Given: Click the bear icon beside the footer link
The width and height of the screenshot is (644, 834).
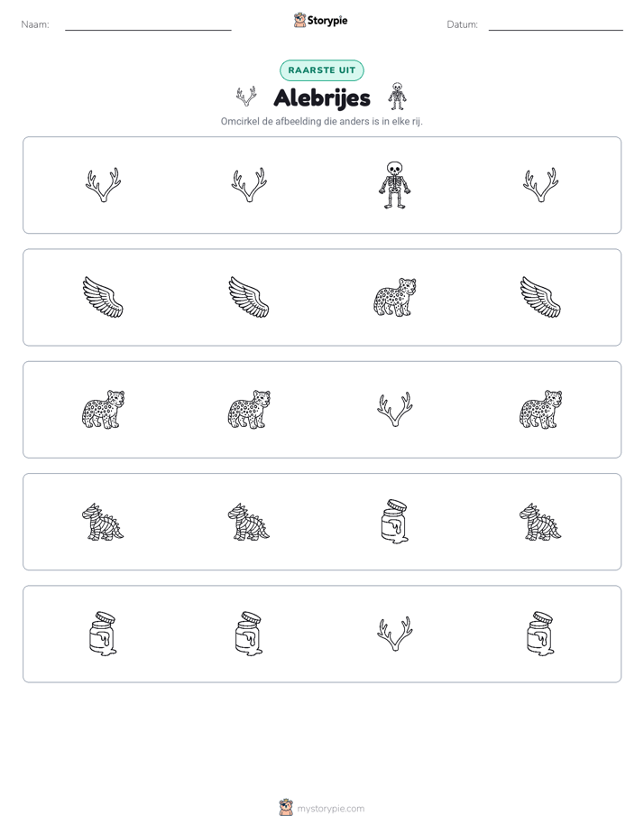Looking at the screenshot, I should click(286, 808).
